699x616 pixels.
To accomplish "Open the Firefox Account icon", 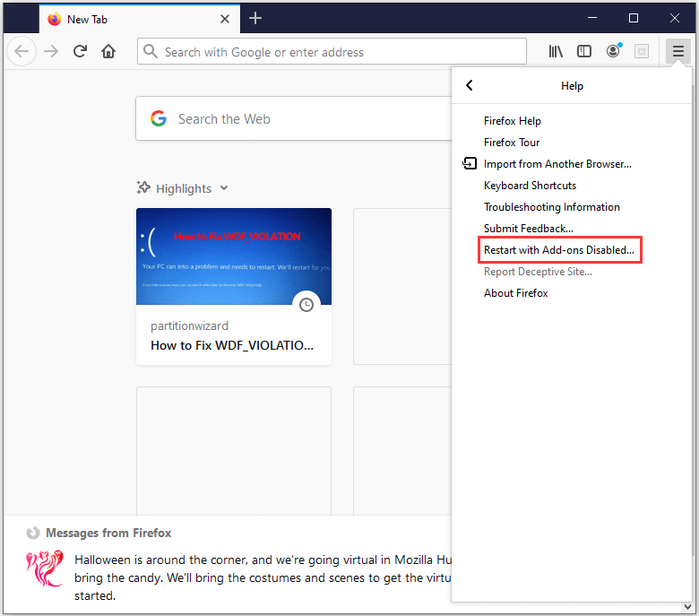I will coord(613,51).
